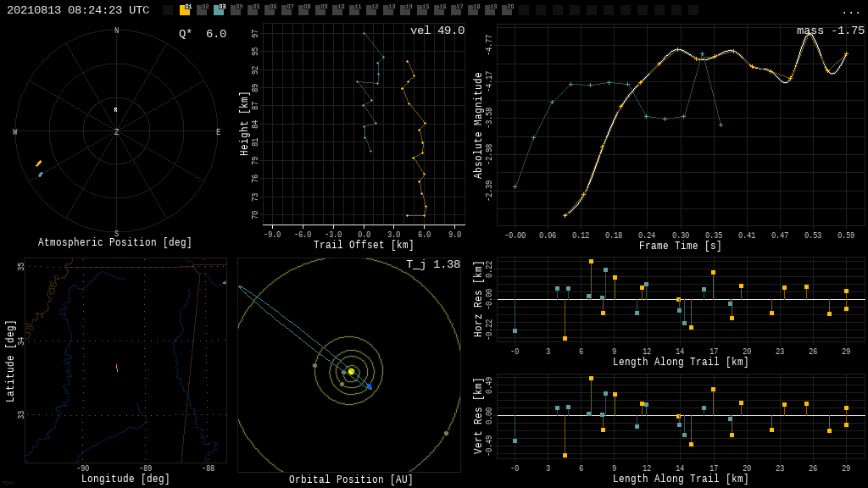Toggle station 12 square in top bar
The width and height of the screenshot is (868, 488).
point(371,10)
